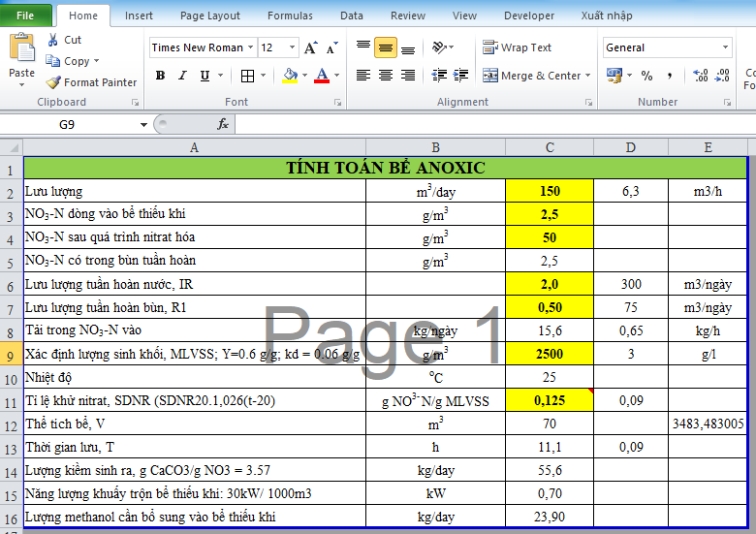This screenshot has height=534, width=756.
Task: Select cell with value 2500
Action: point(550,354)
